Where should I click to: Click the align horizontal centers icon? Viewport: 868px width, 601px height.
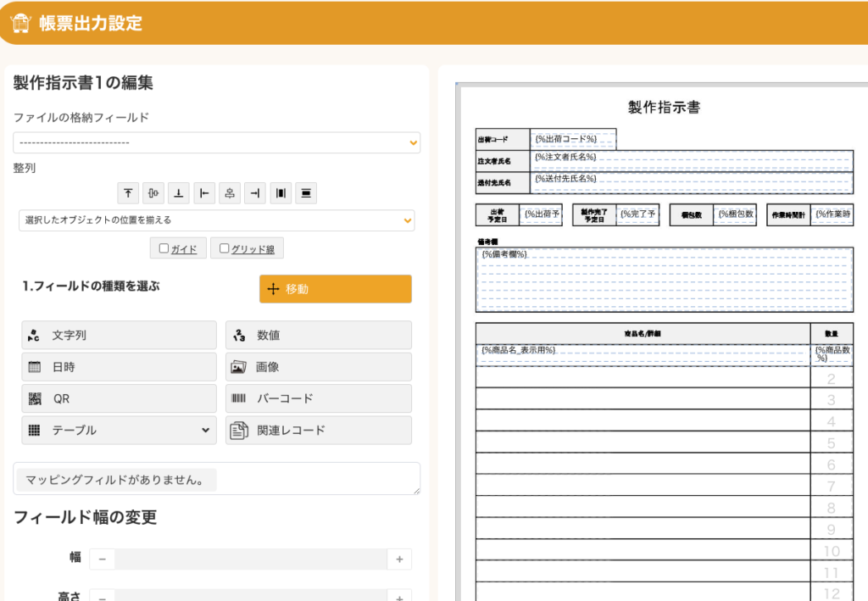click(x=230, y=193)
